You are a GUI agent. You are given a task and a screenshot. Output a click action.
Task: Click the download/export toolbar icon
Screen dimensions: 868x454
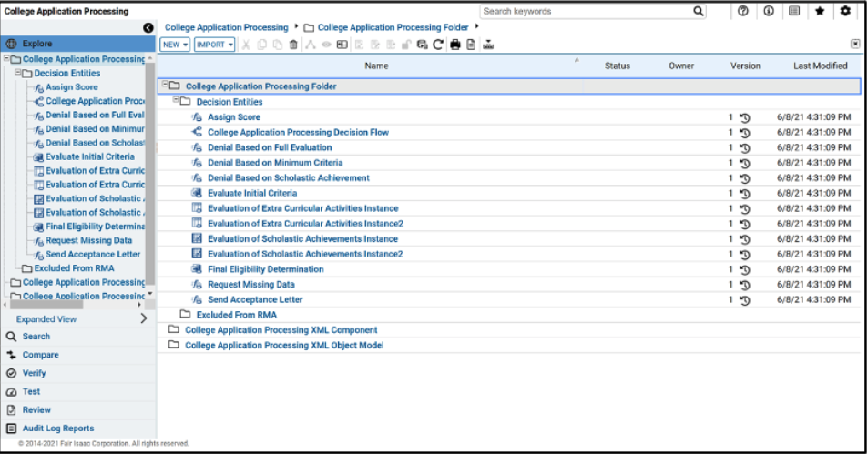(487, 45)
